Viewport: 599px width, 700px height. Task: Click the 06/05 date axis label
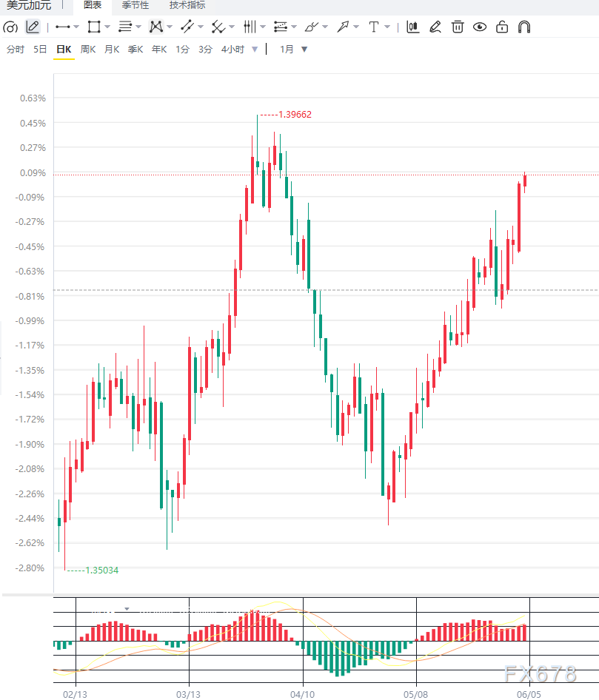(x=529, y=695)
